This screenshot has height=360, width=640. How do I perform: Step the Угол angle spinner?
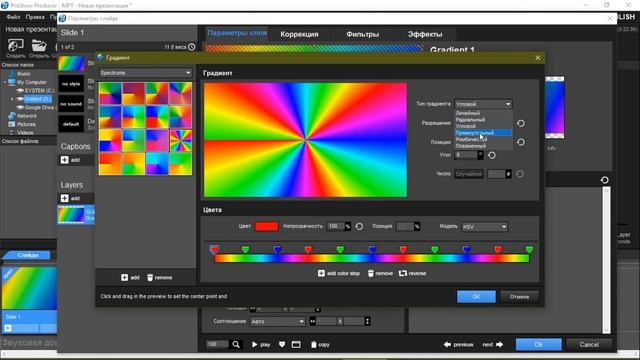pos(480,155)
